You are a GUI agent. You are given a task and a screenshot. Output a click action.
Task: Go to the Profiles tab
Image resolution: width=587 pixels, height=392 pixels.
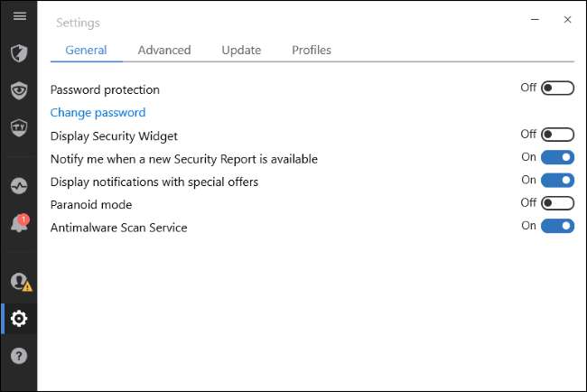click(312, 50)
